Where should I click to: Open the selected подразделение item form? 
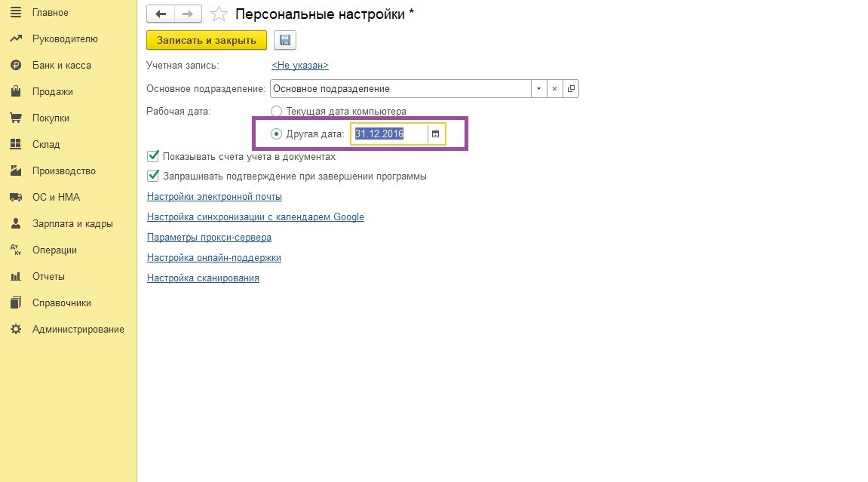(x=571, y=89)
